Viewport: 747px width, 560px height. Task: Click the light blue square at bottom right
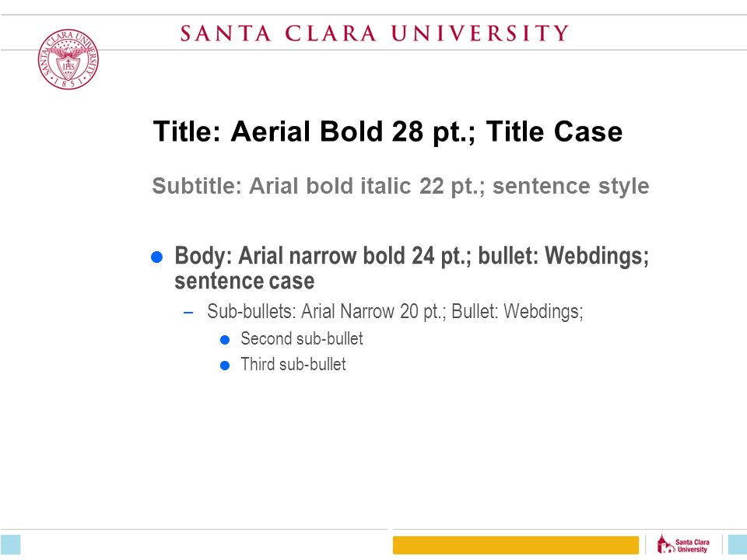738,544
